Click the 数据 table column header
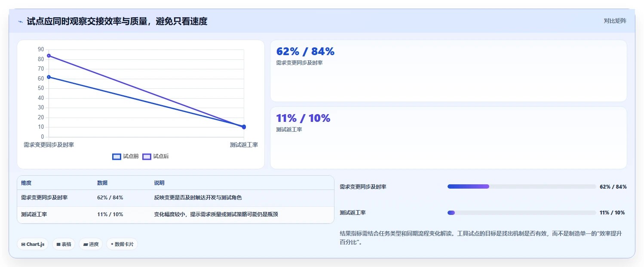This screenshot has height=267, width=644. point(102,183)
